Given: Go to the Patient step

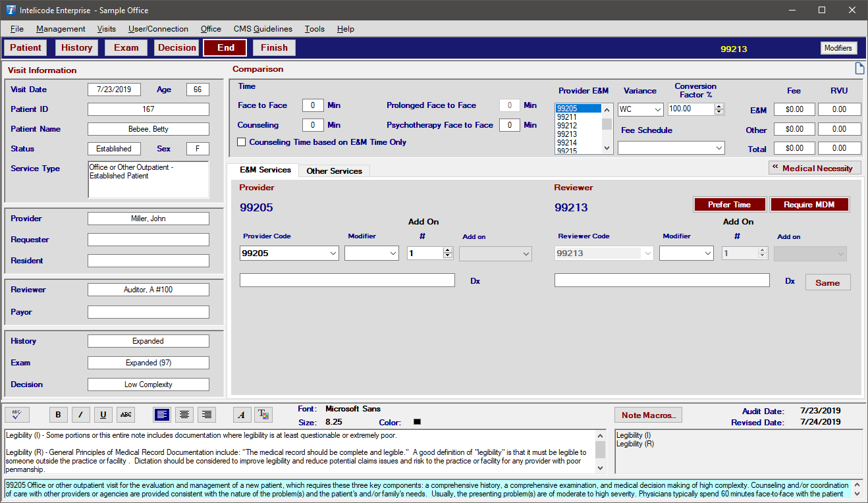Looking at the screenshot, I should click(26, 47).
